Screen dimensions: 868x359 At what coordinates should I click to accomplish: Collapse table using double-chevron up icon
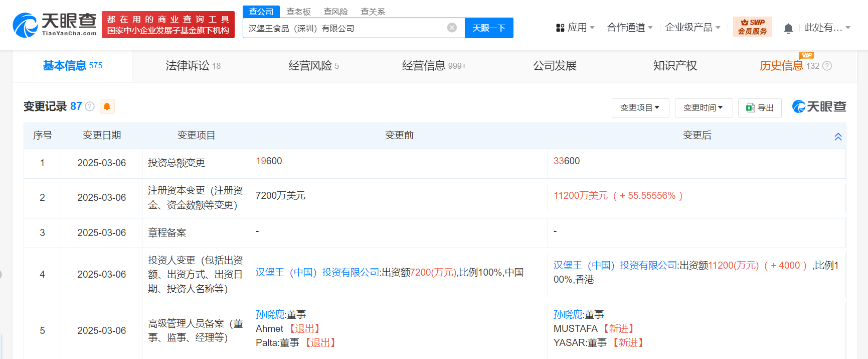point(837,137)
